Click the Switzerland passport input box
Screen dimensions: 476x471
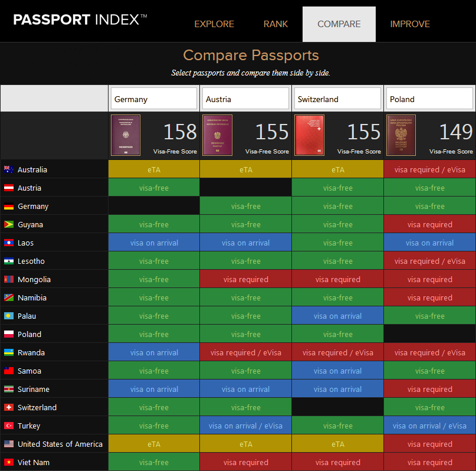click(337, 99)
